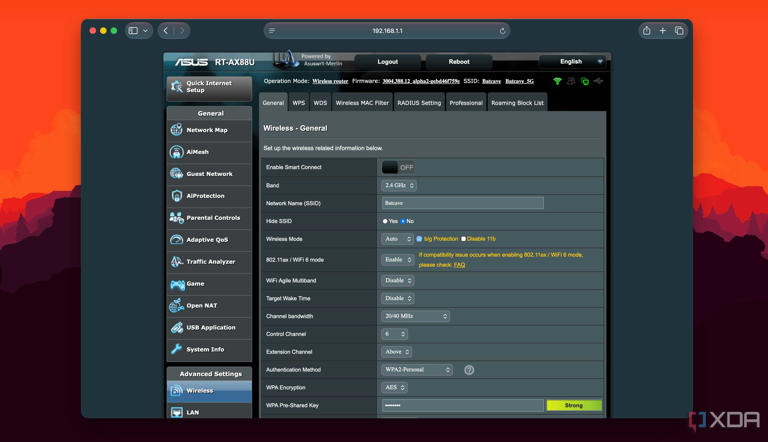The width and height of the screenshot is (768, 442).
Task: Click the browser address bar showing 192.168.1.1
Action: (x=387, y=31)
